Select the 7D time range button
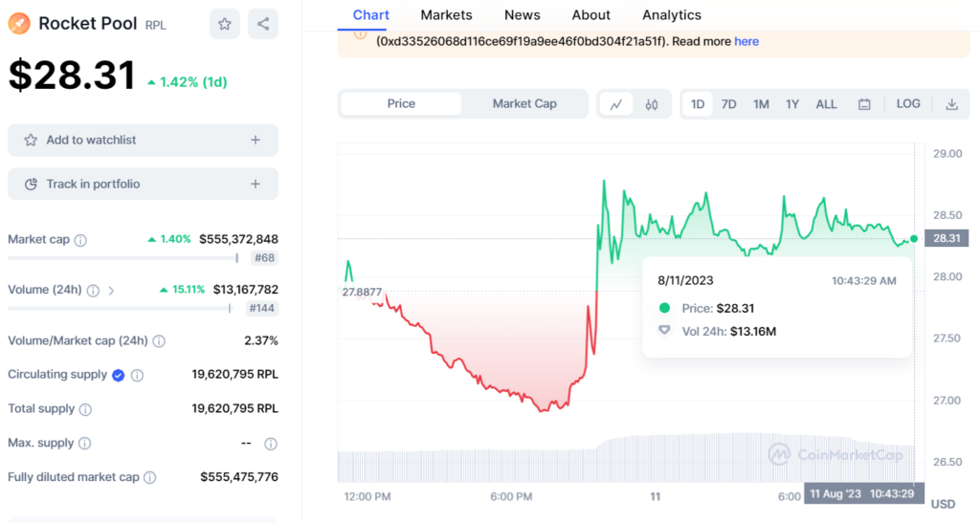The width and height of the screenshot is (980, 523). tap(728, 103)
